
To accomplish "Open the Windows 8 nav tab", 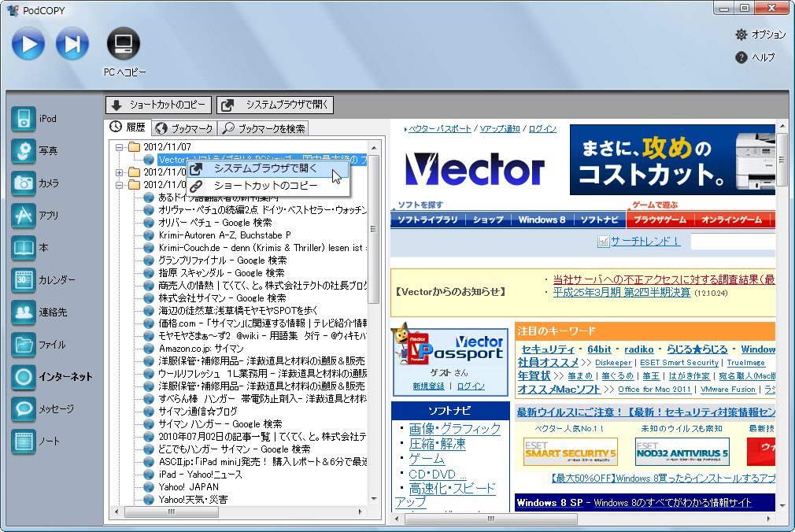I will point(542,220).
